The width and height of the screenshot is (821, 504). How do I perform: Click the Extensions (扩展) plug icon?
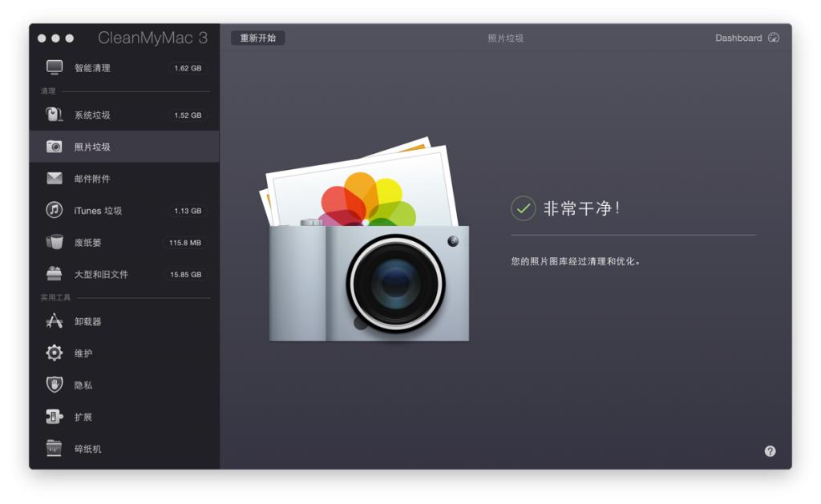55,417
